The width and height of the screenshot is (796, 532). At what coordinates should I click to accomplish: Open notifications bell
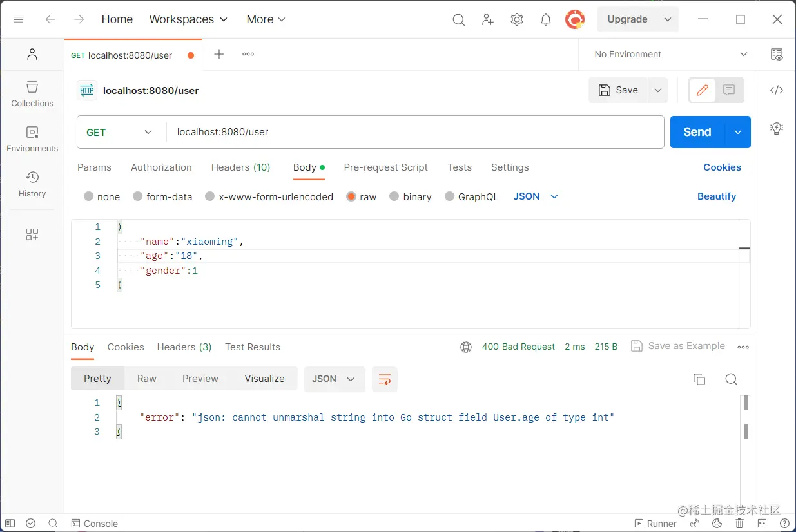546,19
